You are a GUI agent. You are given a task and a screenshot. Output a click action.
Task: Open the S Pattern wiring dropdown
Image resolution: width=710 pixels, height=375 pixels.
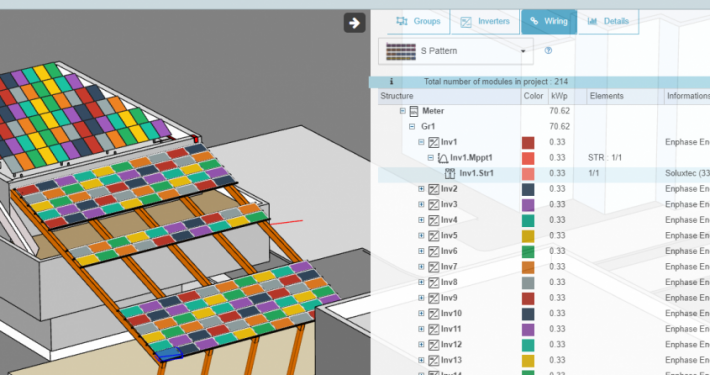[x=456, y=51]
